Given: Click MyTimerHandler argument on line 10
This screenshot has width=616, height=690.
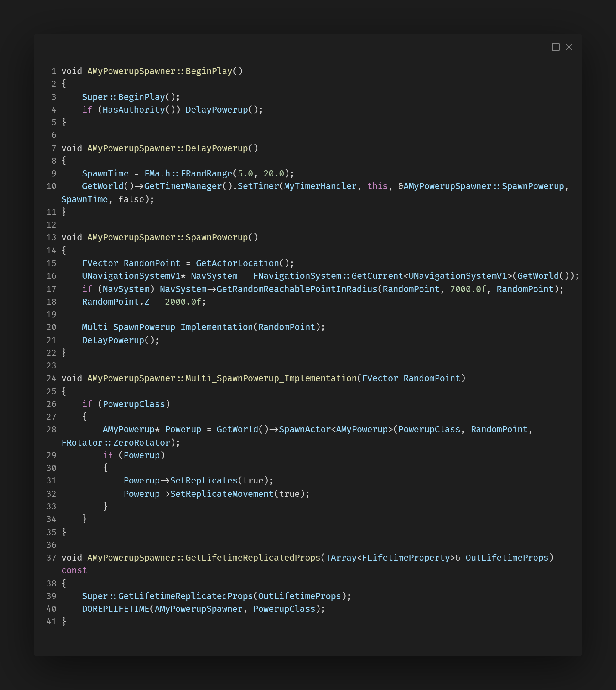Looking at the screenshot, I should click(x=320, y=186).
